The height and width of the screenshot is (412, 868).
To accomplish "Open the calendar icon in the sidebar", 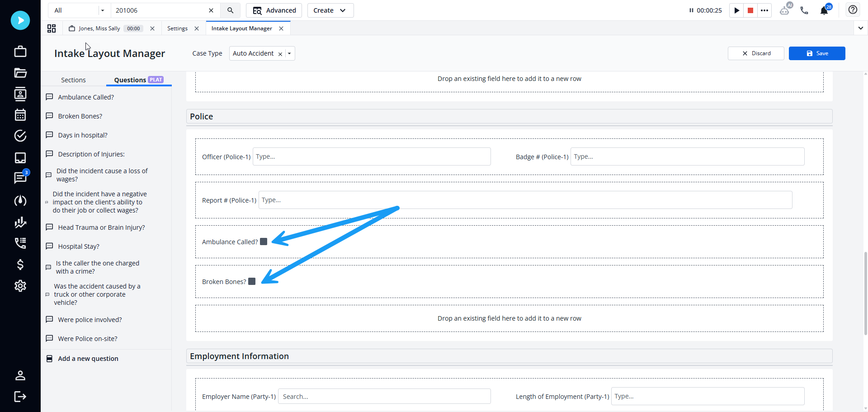I will [20, 114].
